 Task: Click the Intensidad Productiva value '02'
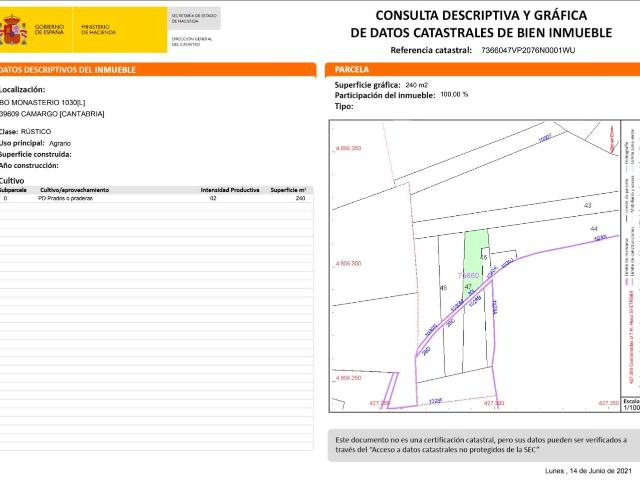pyautogui.click(x=213, y=198)
